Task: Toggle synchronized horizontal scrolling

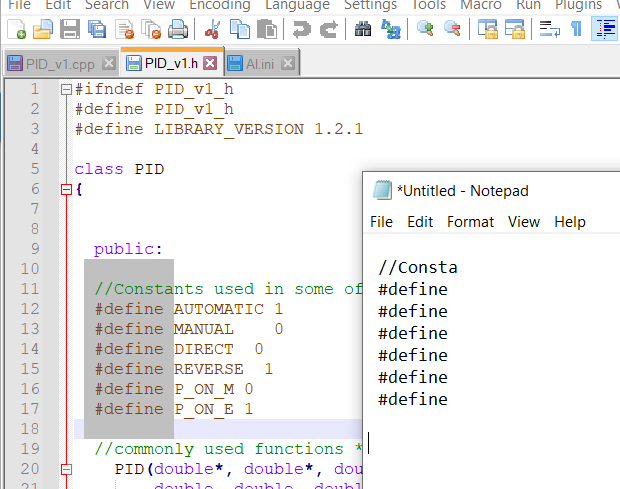Action: click(515, 30)
